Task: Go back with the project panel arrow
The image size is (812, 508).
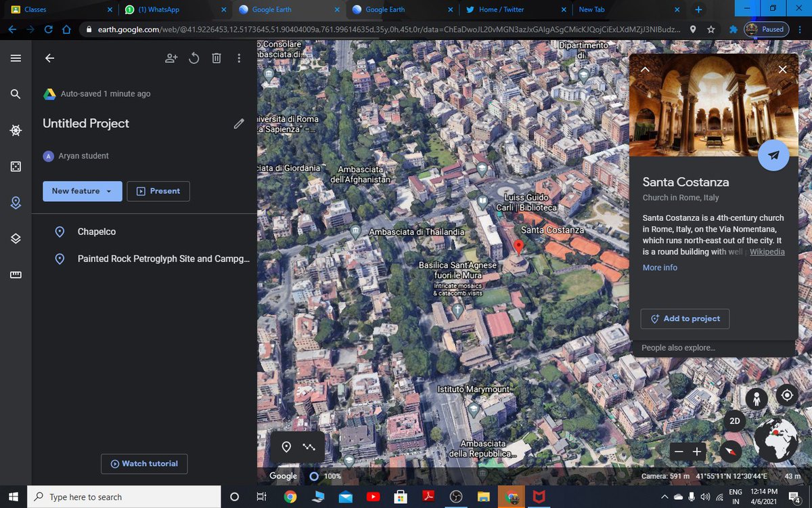Action: [x=49, y=58]
